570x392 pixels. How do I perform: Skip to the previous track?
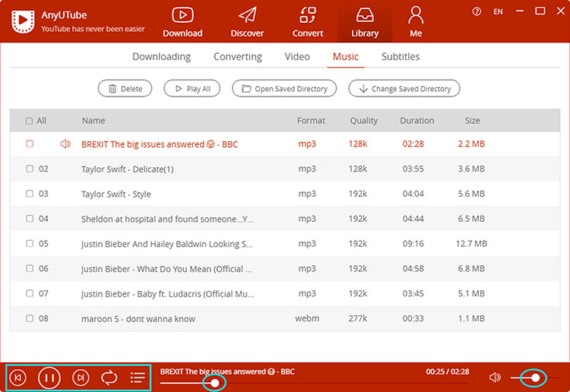(x=17, y=378)
